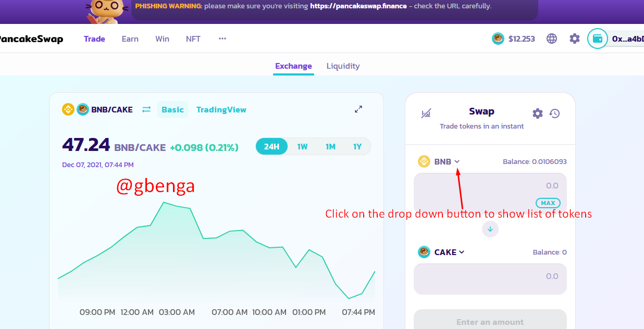Open wallet address 0x...a4bD menu
Viewport: 644px width, 329px height.
pos(627,39)
